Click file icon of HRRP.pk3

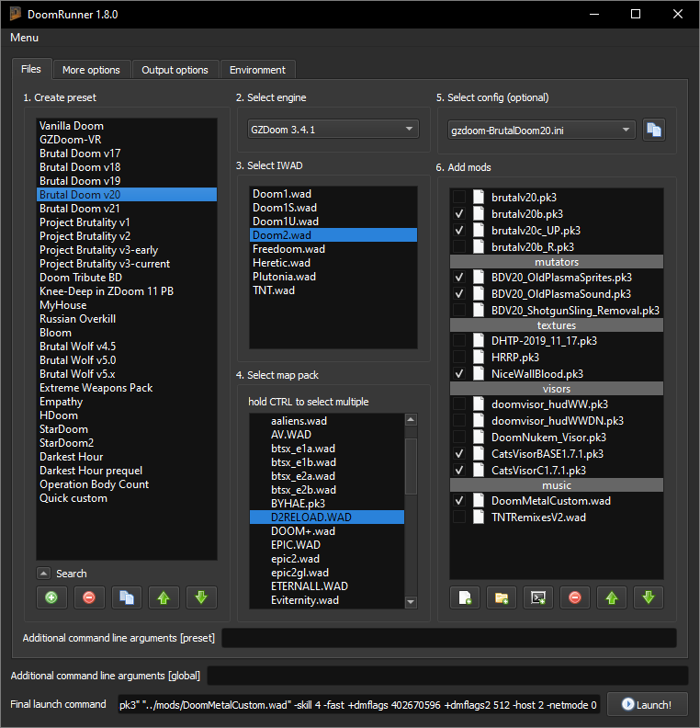(x=479, y=357)
